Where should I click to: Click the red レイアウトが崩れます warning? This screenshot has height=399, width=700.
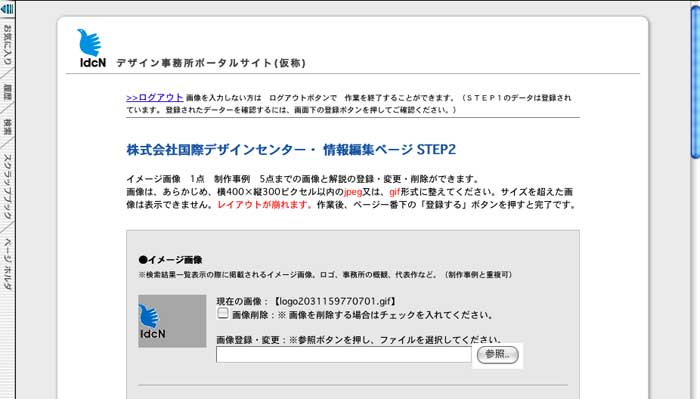(x=265, y=205)
